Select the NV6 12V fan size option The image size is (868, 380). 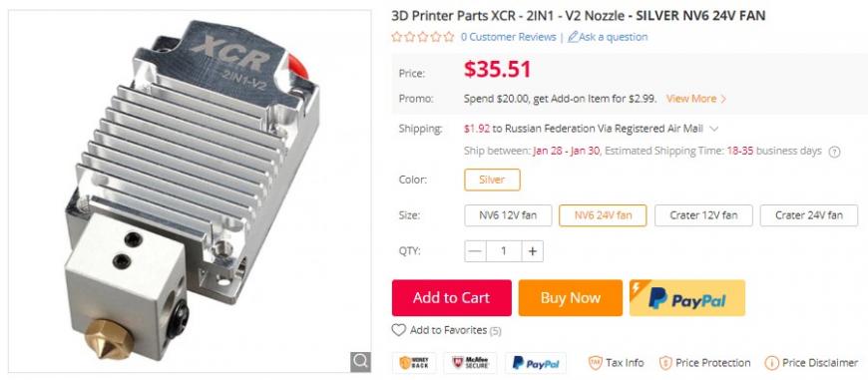(508, 215)
